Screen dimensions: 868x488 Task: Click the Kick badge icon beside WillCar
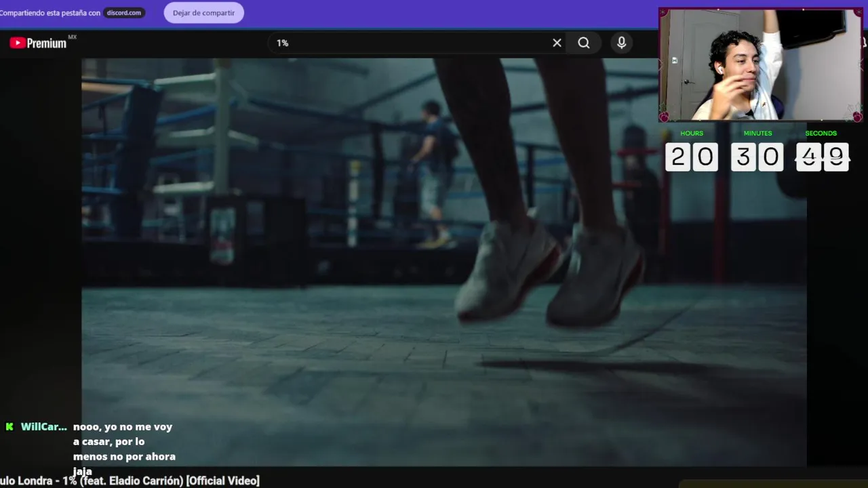click(9, 427)
